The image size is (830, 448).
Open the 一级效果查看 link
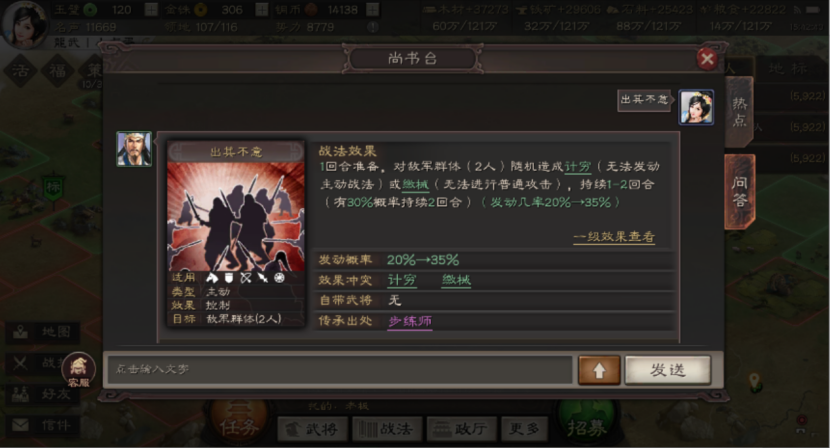pyautogui.click(x=614, y=237)
